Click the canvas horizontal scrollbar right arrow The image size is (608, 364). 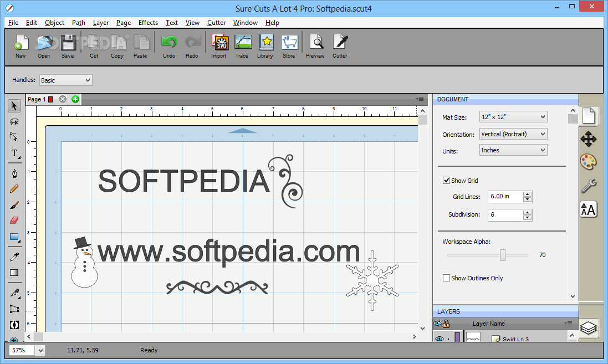pyautogui.click(x=414, y=336)
